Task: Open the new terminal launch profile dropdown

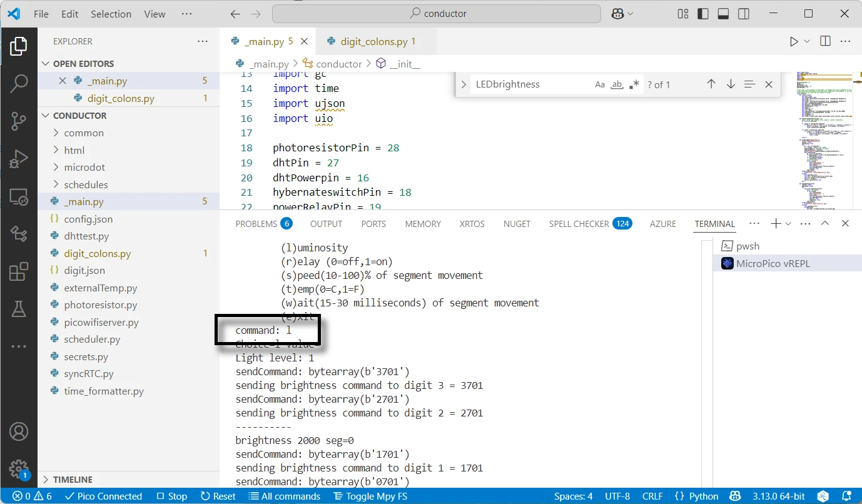Action: click(x=788, y=223)
